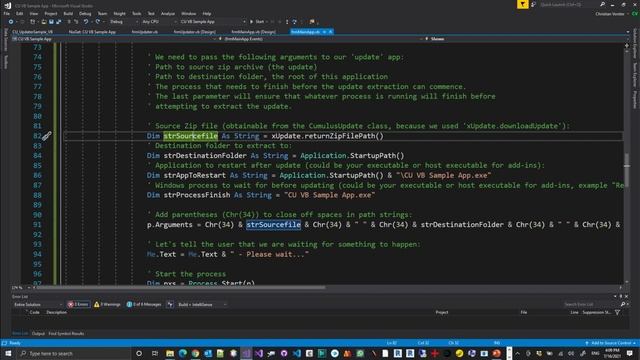Sort by the Description column header
640x360 pixels.
click(57, 312)
